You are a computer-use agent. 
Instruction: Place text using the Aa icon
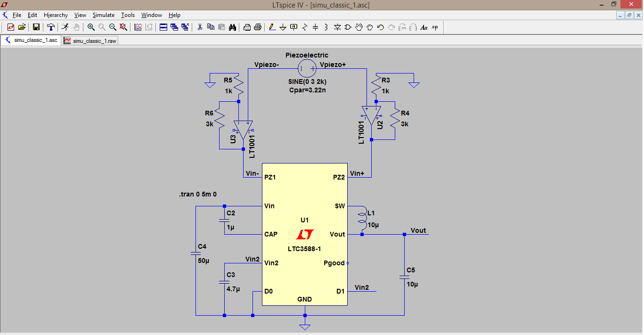click(x=424, y=27)
